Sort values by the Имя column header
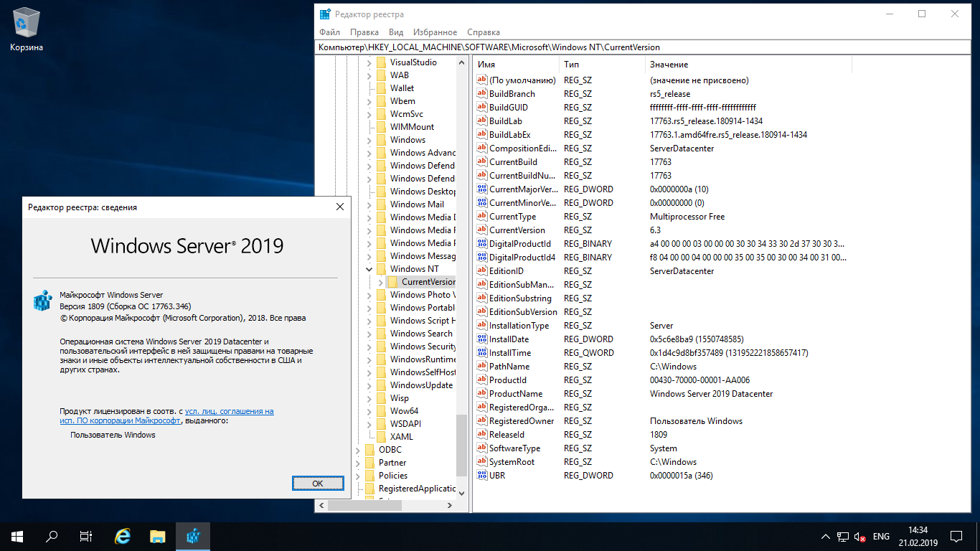 (516, 65)
